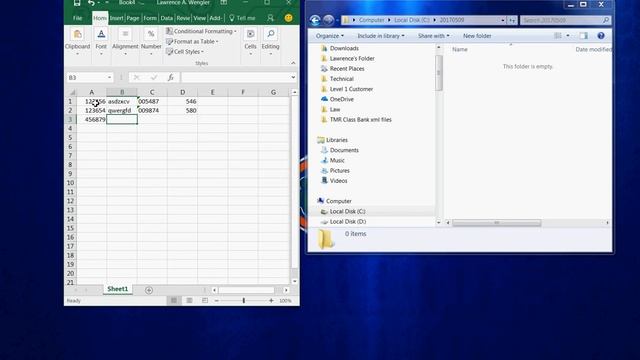Viewport: 640px width, 360px height.
Task: Click the Explorer horizontal scrollbar
Action: pos(497,222)
